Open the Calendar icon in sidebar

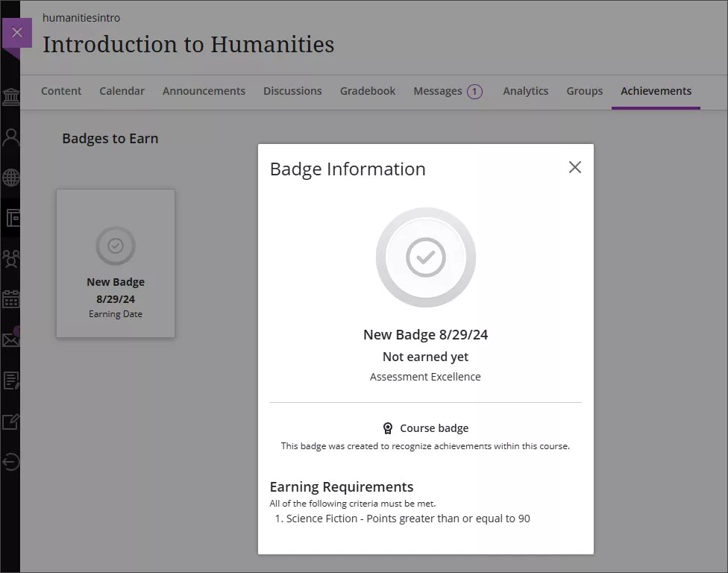tap(11, 298)
